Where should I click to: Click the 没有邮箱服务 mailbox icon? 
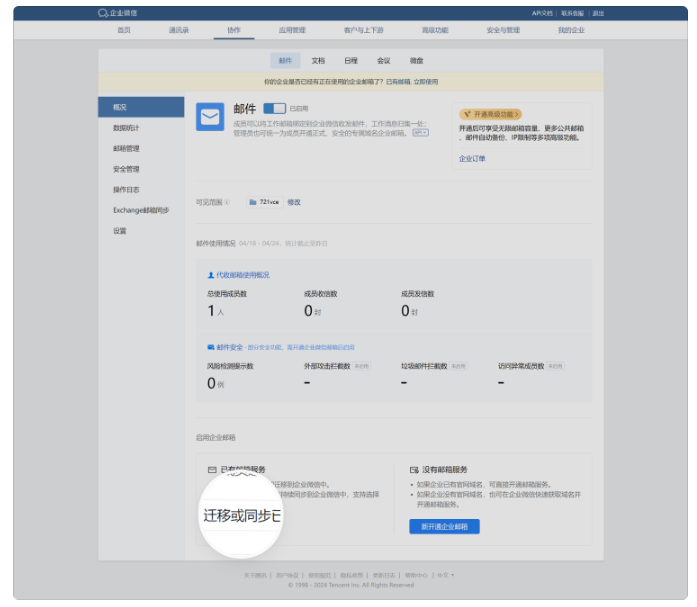414,469
